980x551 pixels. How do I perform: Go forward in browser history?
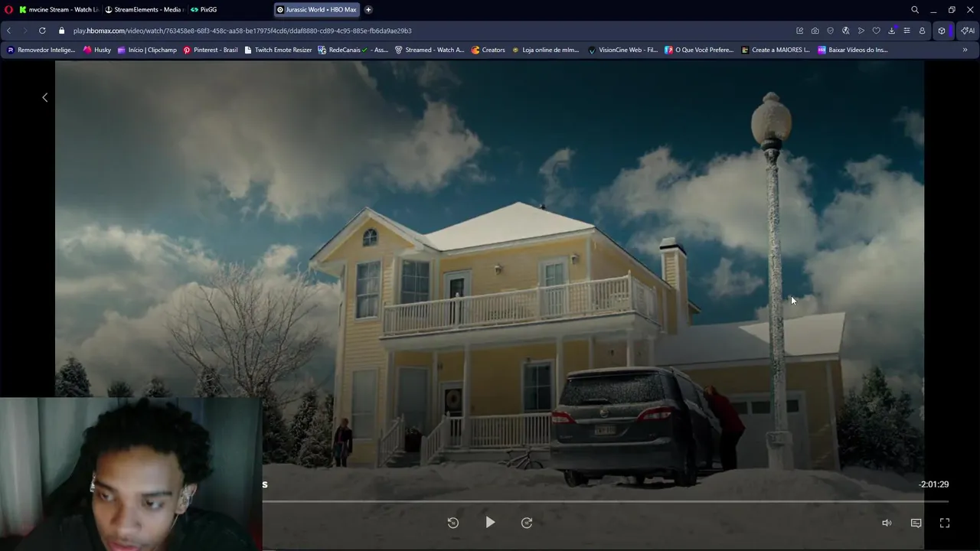pyautogui.click(x=24, y=31)
